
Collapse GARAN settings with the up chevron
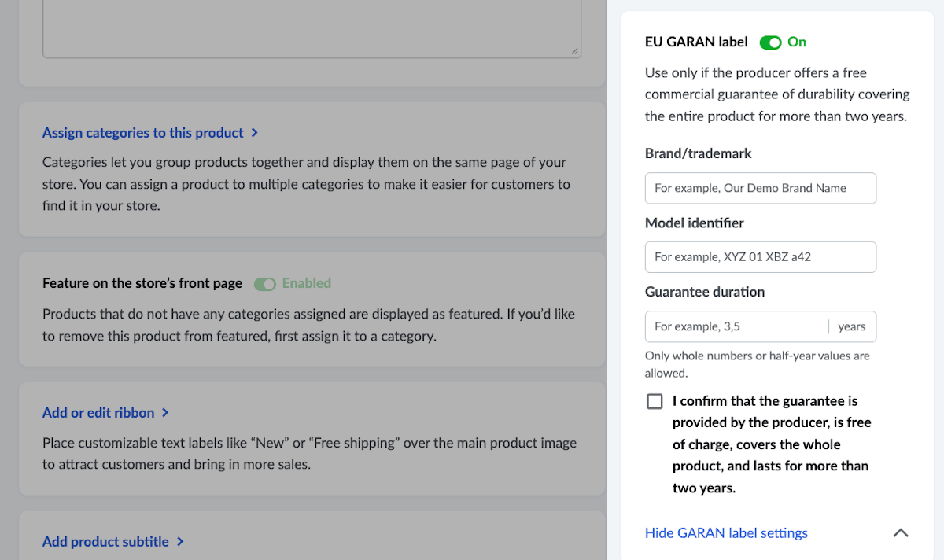click(x=901, y=532)
